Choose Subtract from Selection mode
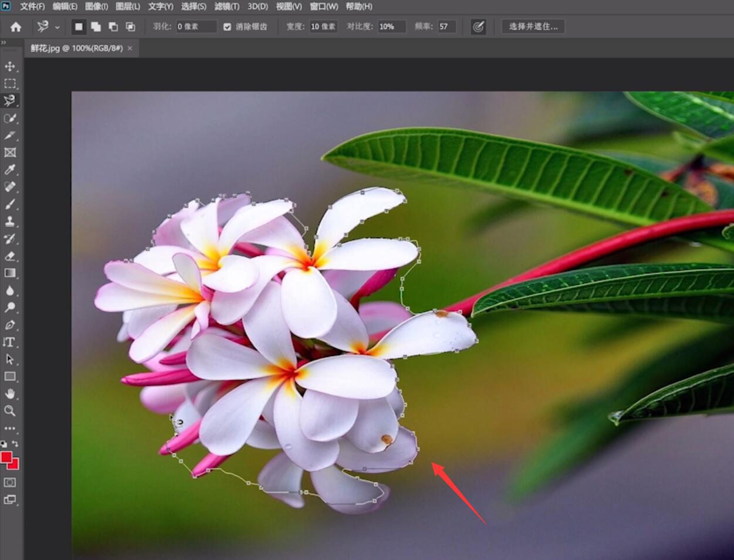This screenshot has height=560, width=734. [x=113, y=26]
